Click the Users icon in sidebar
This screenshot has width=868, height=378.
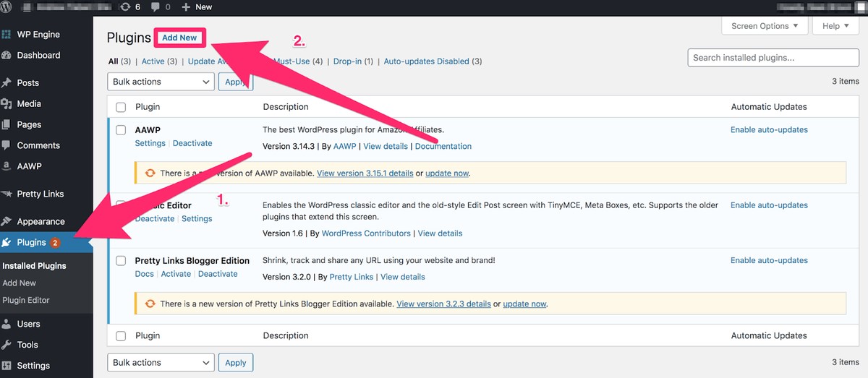click(7, 324)
